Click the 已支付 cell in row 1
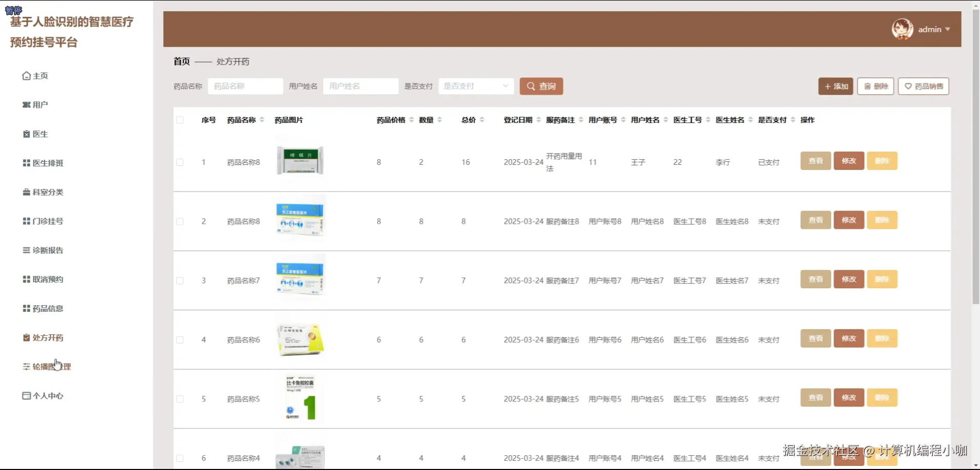Viewport: 980px width, 470px height. point(769,162)
